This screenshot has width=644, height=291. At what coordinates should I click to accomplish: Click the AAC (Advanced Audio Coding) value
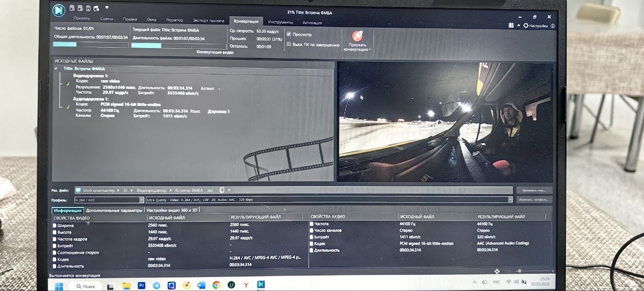pos(503,243)
